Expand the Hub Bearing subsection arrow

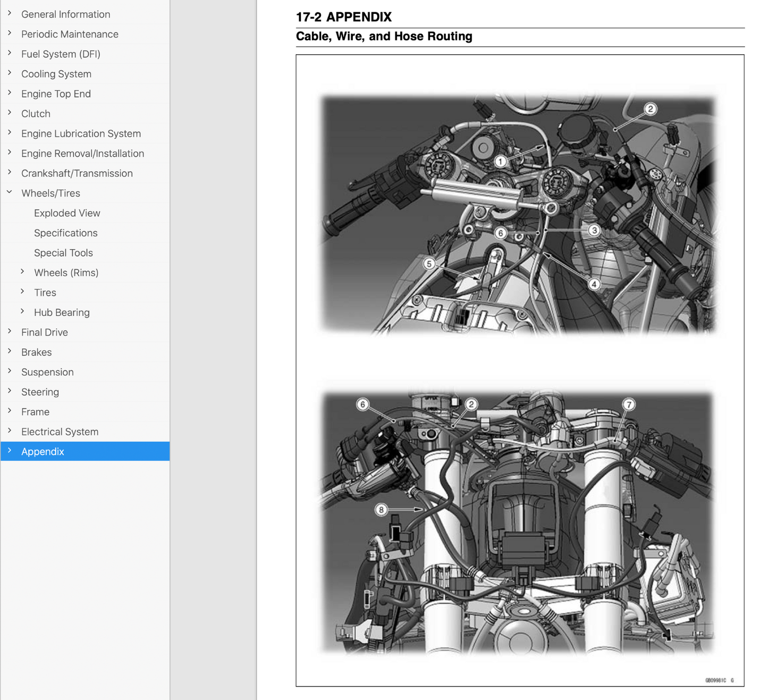[22, 312]
